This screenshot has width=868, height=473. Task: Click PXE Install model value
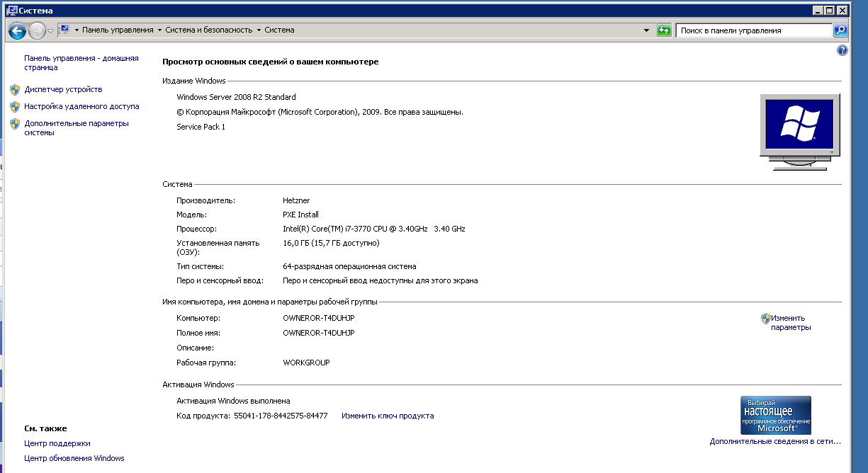(300, 215)
